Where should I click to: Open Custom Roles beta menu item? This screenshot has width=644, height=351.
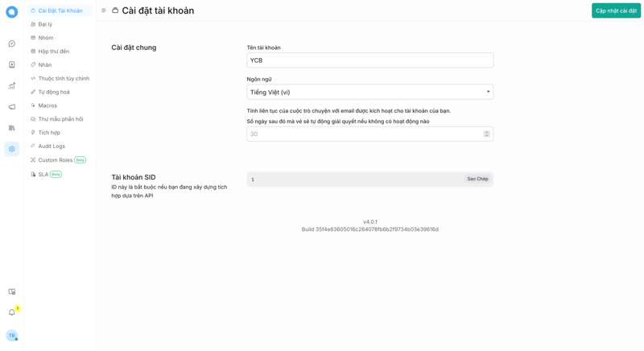[55, 160]
